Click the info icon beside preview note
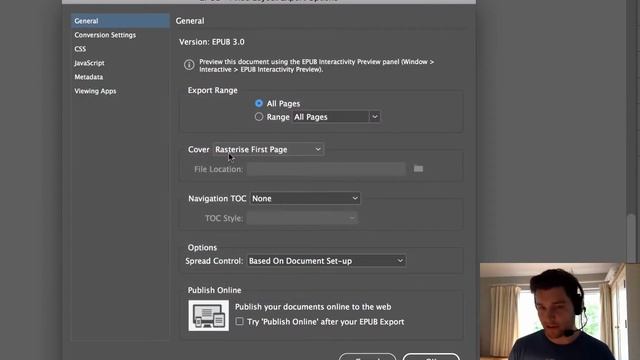 (189, 64)
